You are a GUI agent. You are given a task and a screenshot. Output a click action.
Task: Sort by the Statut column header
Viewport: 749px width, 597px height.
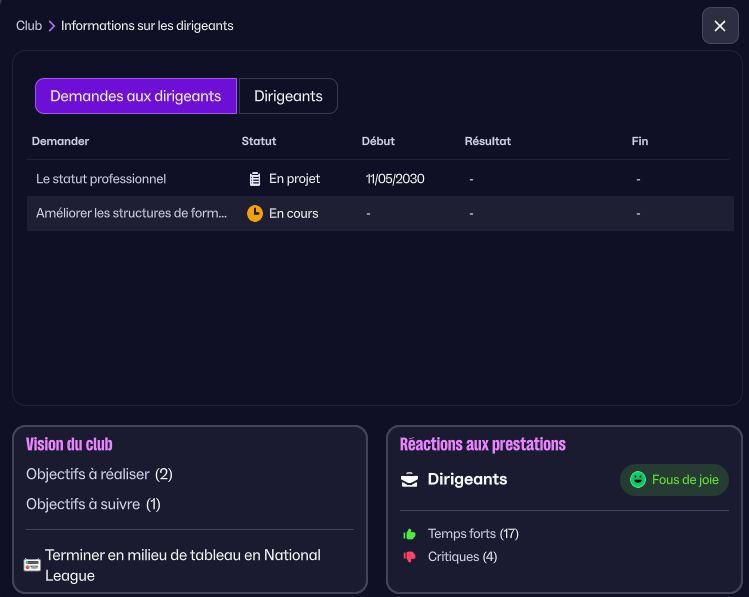(x=259, y=141)
